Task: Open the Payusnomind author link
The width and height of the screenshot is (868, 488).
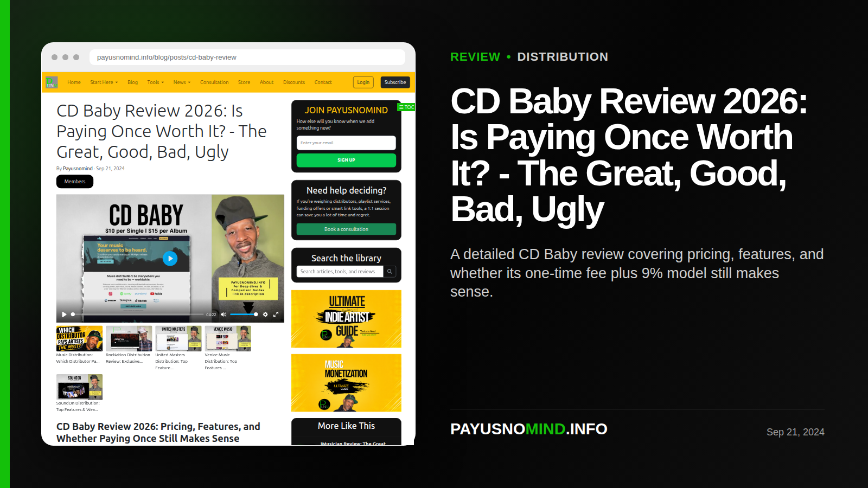Action: [78, 169]
